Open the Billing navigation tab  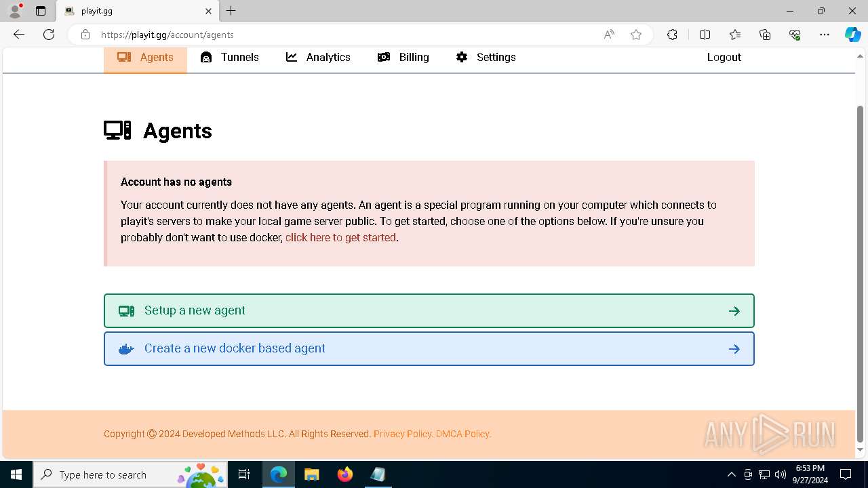[403, 58]
